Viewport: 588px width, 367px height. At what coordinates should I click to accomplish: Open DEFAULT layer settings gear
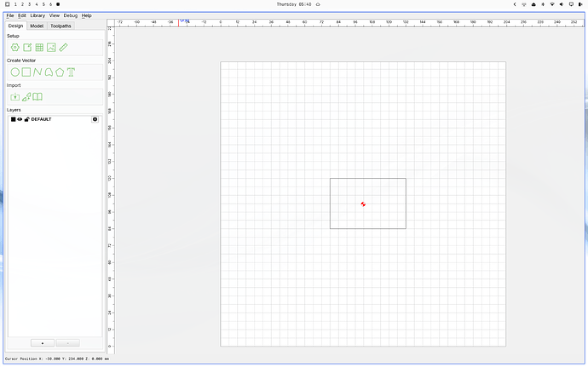pos(95,119)
